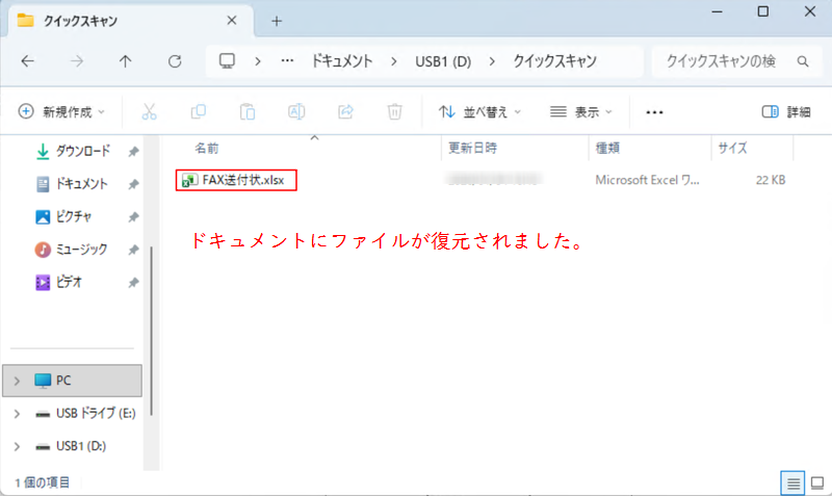Toggle the 詳細 details pane
The image size is (832, 496).
click(x=786, y=112)
